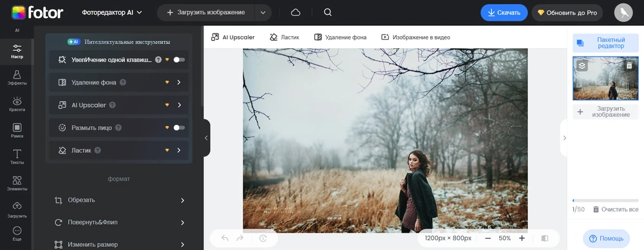Click the Интеллектуальные инструменты header

click(118, 41)
